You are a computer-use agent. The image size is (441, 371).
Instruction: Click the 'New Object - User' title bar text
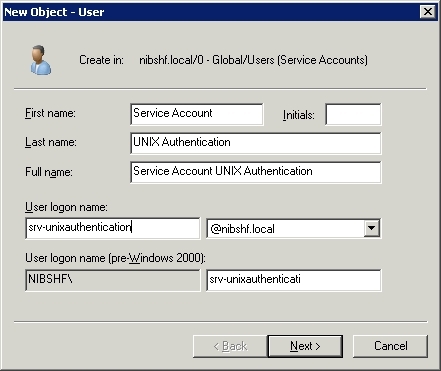point(54,12)
